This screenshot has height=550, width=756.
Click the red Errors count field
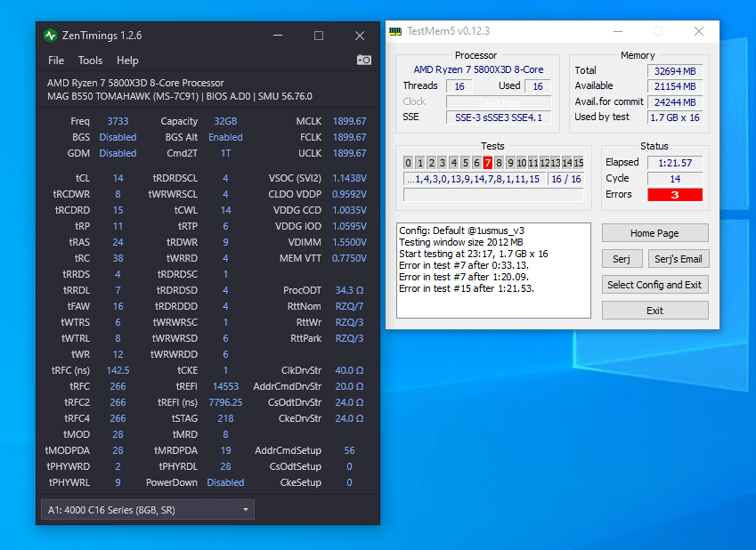point(674,195)
